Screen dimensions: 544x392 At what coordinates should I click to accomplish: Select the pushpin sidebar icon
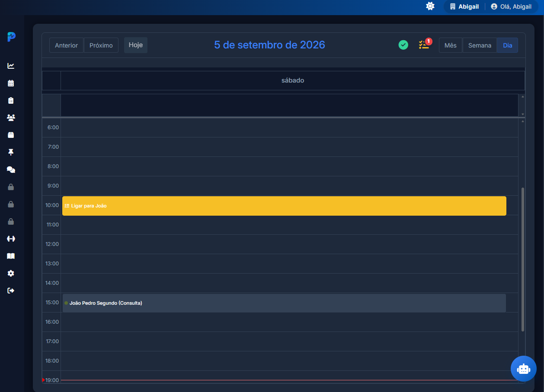pos(11,152)
